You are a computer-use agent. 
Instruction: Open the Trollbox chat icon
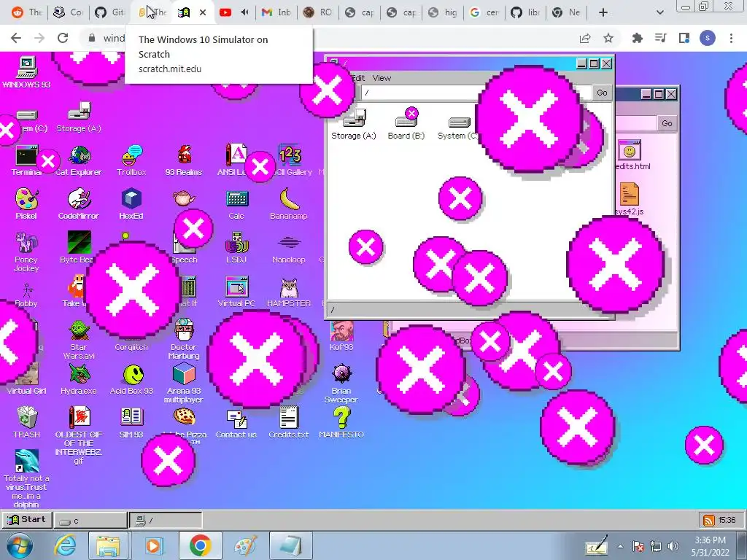(131, 161)
